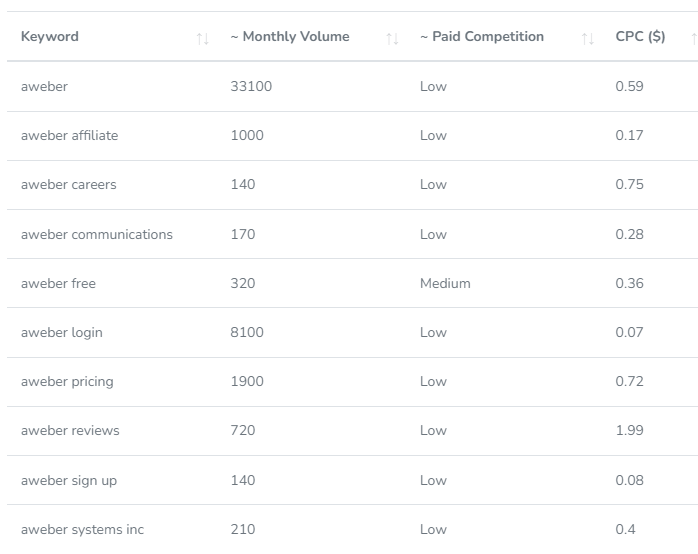The image size is (698, 554).
Task: Click CPC value 0.08
Action: [629, 481]
